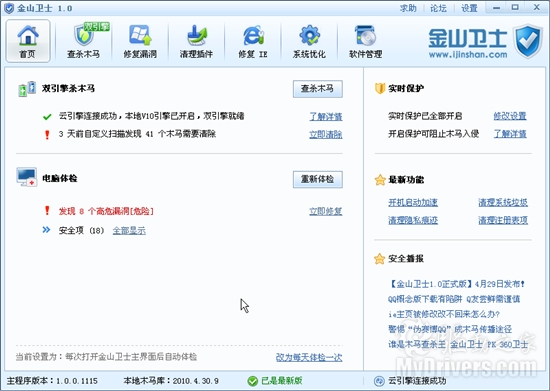The height and width of the screenshot is (391, 550).
Task: Click the 云引擎连接成功 status bar icon
Action: pos(379,381)
